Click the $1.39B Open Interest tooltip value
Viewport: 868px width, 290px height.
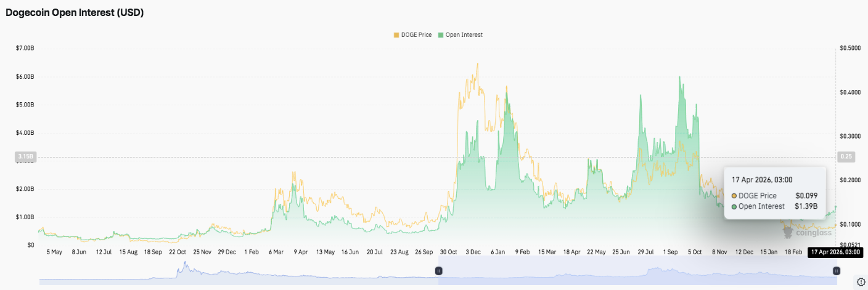[807, 207]
